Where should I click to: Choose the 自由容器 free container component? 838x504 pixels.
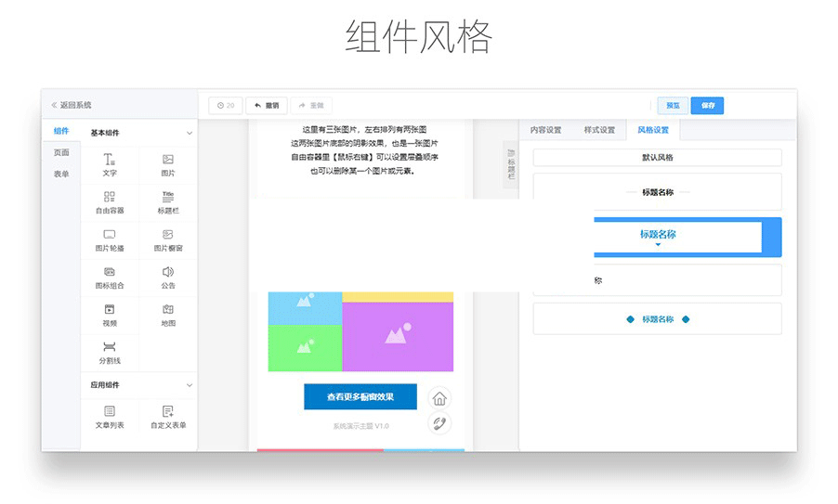[x=110, y=197]
